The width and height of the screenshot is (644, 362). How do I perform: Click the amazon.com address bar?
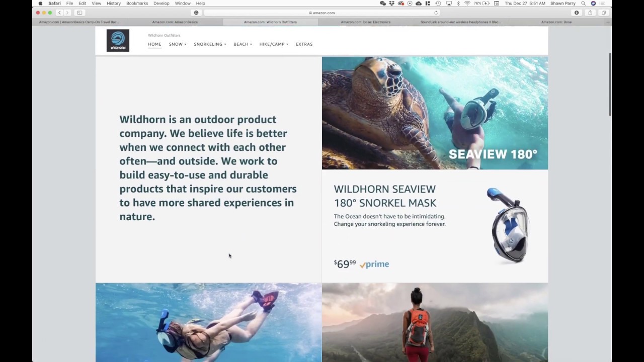pos(322,13)
